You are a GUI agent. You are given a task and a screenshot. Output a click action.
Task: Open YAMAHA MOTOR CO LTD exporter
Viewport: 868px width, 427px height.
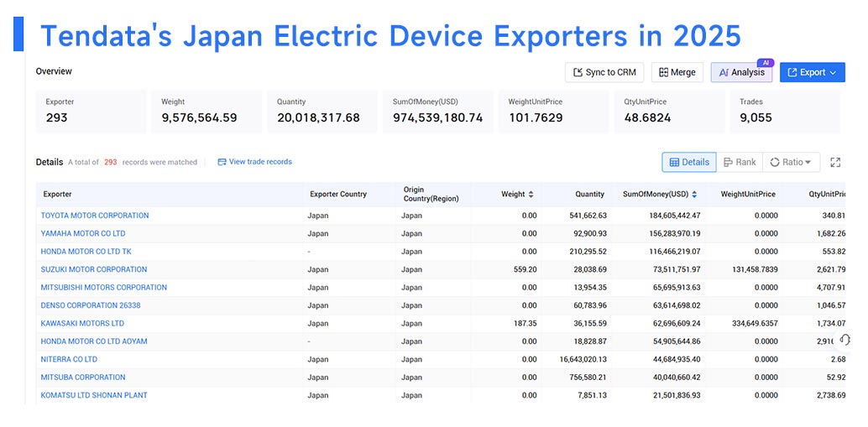coord(83,233)
